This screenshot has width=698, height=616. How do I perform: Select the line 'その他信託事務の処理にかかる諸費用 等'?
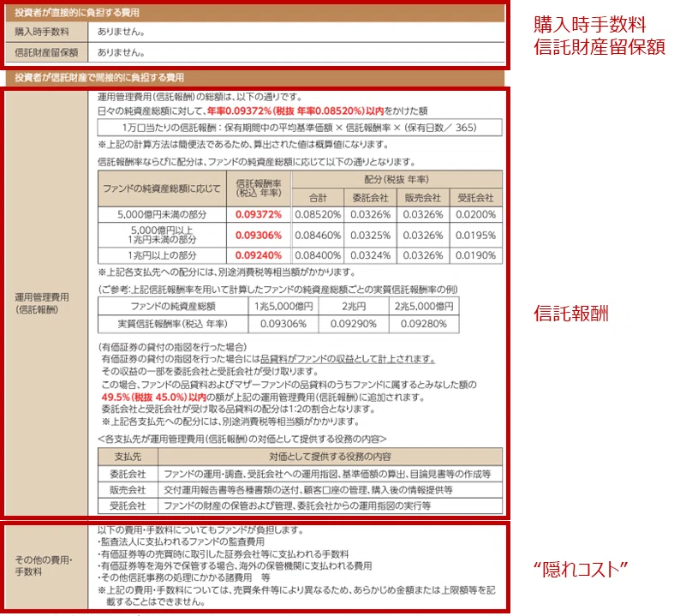point(184,577)
